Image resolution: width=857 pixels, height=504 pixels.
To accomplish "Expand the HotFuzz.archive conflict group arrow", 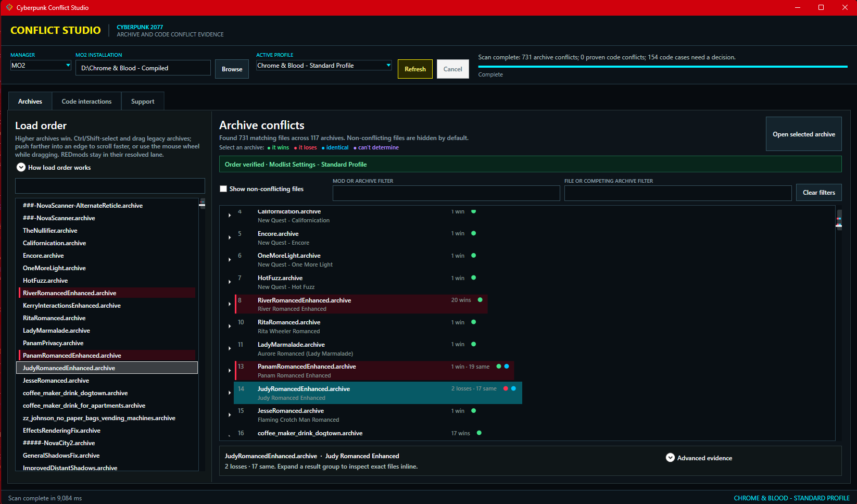I will coord(230,282).
